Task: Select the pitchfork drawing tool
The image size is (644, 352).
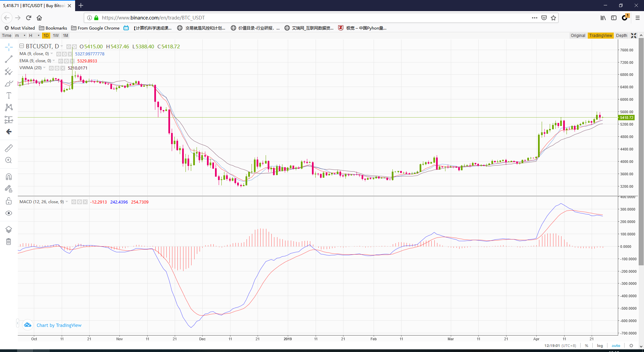Action: coord(9,71)
